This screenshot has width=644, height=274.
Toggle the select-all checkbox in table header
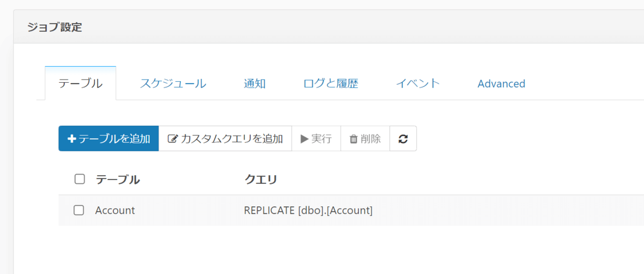[79, 179]
